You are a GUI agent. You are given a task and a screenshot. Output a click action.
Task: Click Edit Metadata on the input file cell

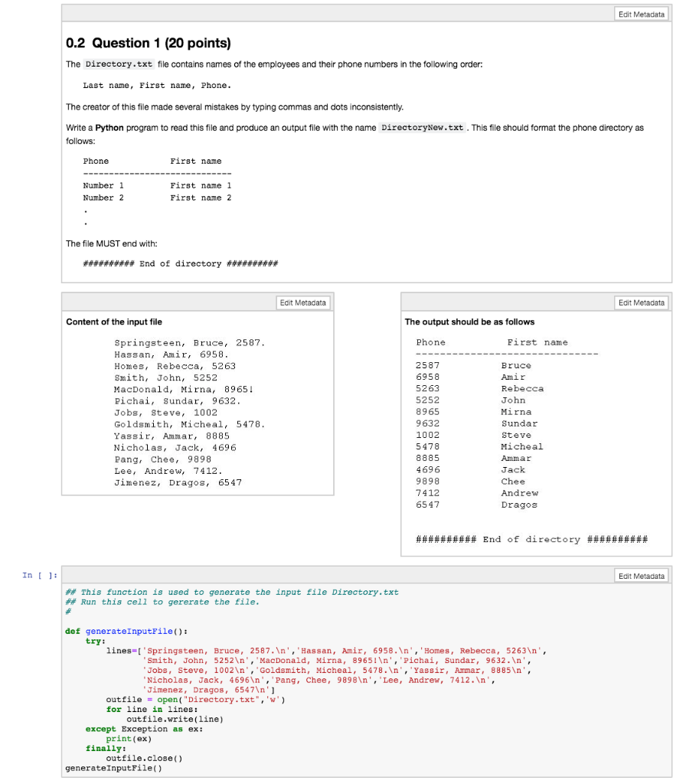pos(305,302)
